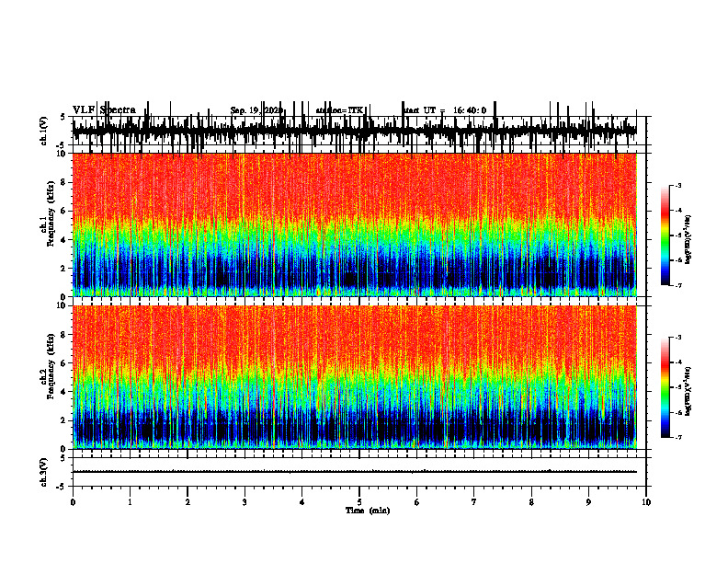The width and height of the screenshot is (728, 563).
Task: Click time axis tick label "7"
Action: coord(474,502)
